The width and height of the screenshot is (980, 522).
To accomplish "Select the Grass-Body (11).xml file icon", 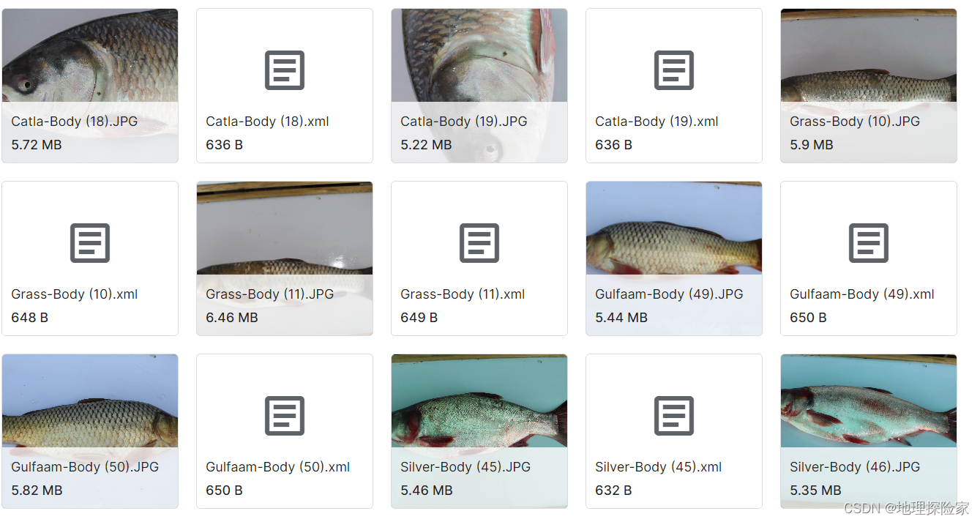I will 479,243.
